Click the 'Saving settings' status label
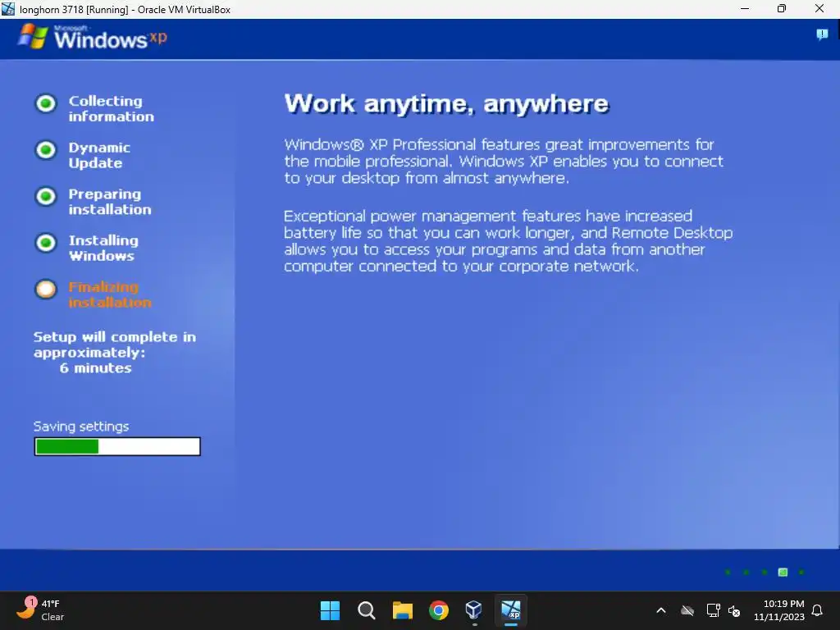Image resolution: width=840 pixels, height=630 pixels. coord(81,427)
